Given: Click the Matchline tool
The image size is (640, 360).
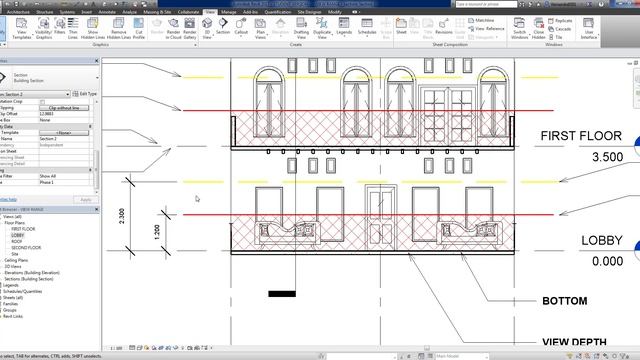Looking at the screenshot, I should (x=481, y=20).
